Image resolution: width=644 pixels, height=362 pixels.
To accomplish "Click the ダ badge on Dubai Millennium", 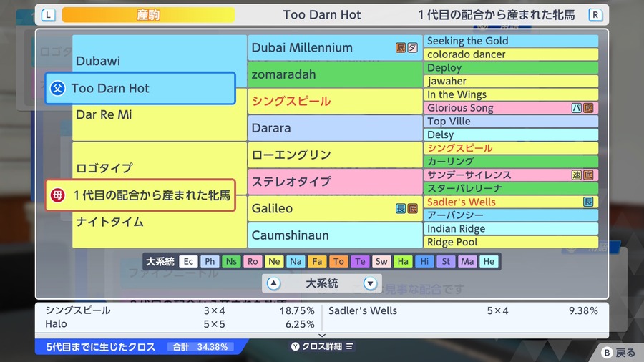I will tap(412, 48).
